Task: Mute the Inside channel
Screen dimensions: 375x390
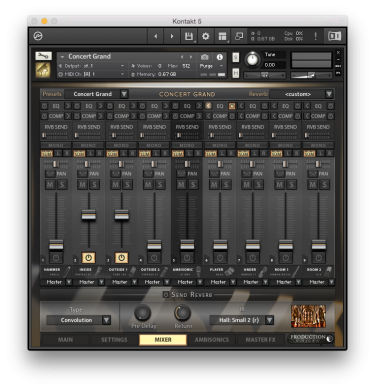Action: tap(83, 184)
